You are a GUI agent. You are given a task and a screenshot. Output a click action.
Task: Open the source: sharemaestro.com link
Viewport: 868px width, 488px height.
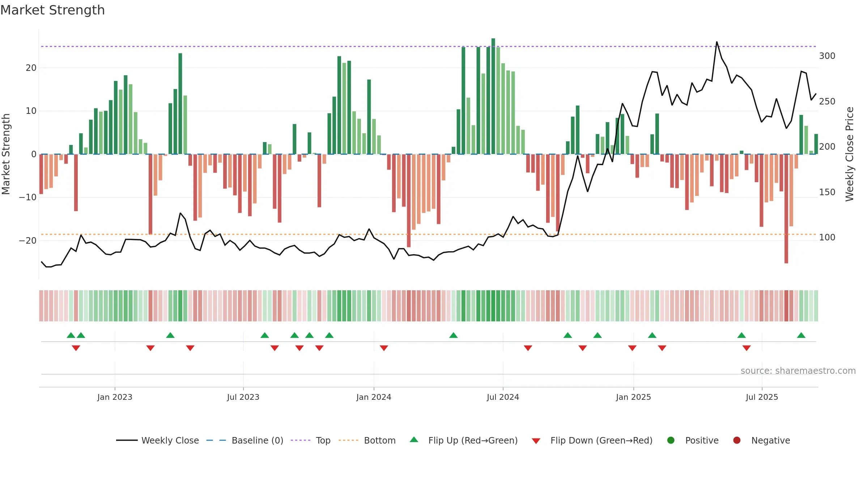798,371
